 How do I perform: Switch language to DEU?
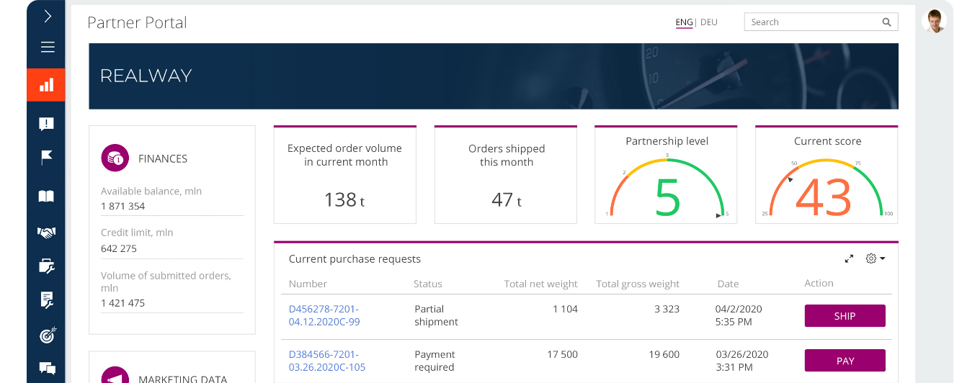tap(708, 22)
